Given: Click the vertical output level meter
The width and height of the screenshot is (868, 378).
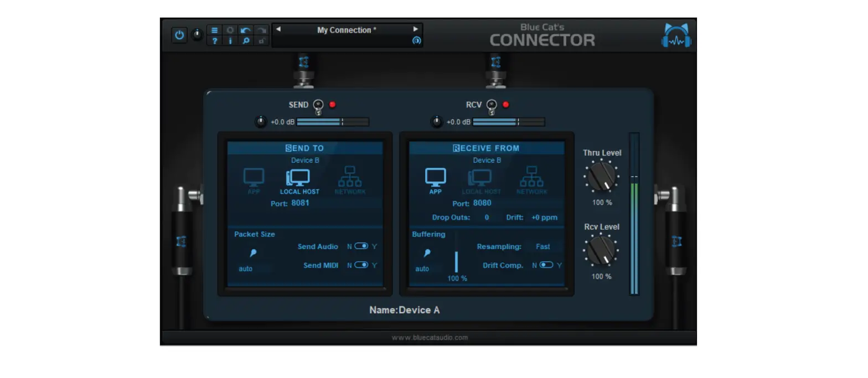Looking at the screenshot, I should pos(634,214).
